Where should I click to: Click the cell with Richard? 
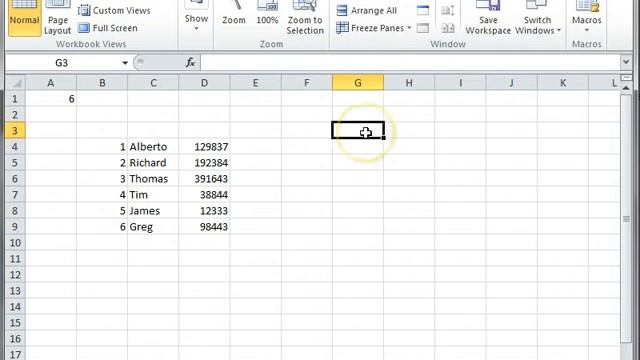[153, 163]
